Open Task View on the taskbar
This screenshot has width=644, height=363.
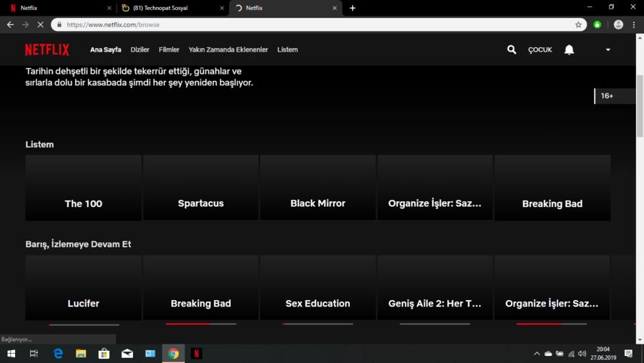point(34,354)
